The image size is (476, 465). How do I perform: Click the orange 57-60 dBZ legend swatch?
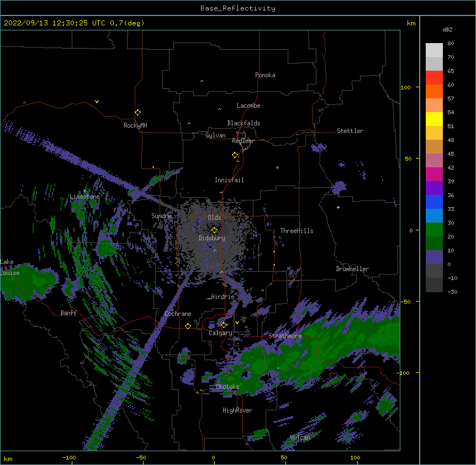(434, 91)
